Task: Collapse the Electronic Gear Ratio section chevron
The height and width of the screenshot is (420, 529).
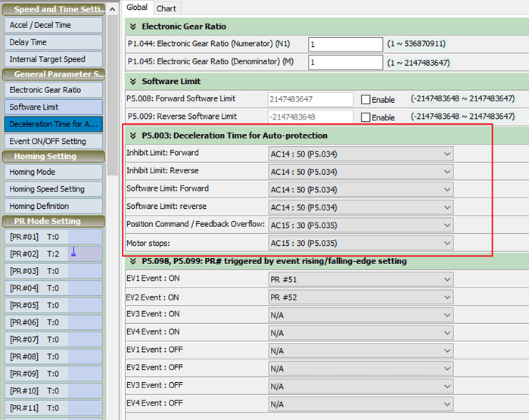Action: [133, 26]
